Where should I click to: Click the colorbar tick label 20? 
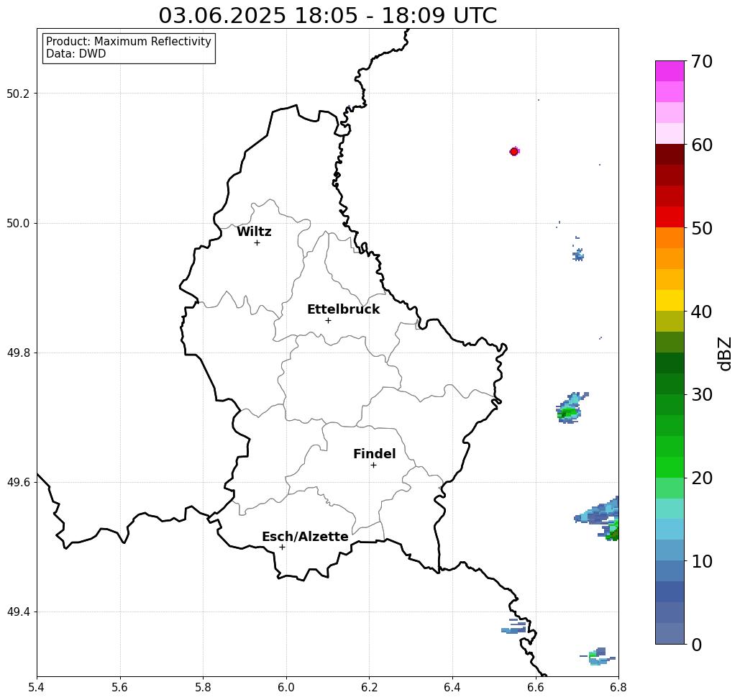(x=702, y=478)
